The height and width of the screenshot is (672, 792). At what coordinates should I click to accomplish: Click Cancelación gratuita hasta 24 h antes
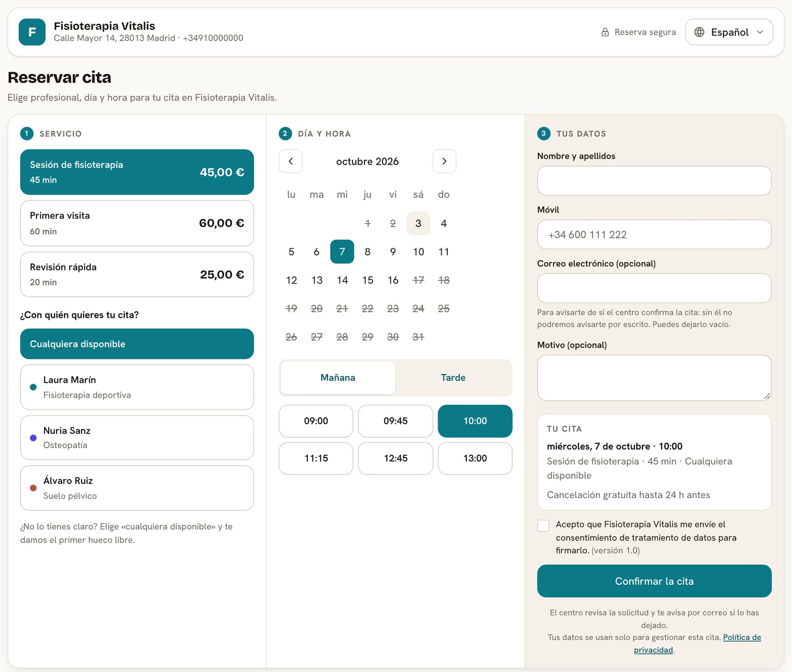[x=628, y=495]
